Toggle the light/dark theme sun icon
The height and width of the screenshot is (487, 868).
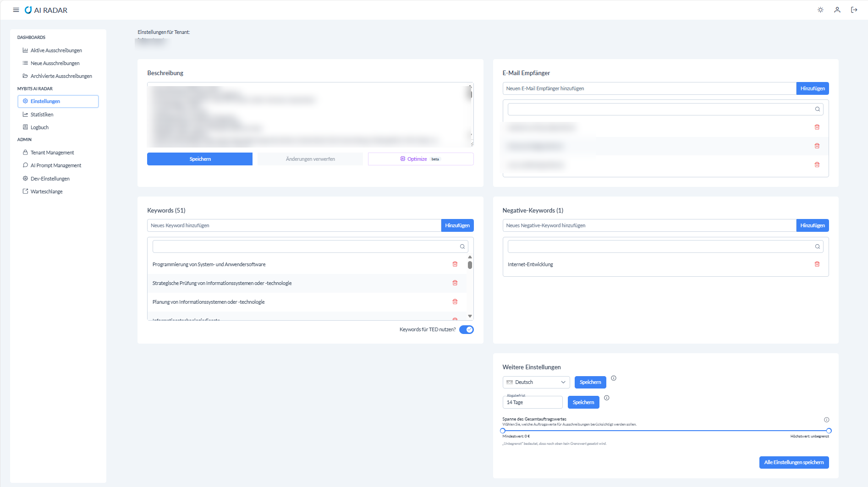pos(820,10)
